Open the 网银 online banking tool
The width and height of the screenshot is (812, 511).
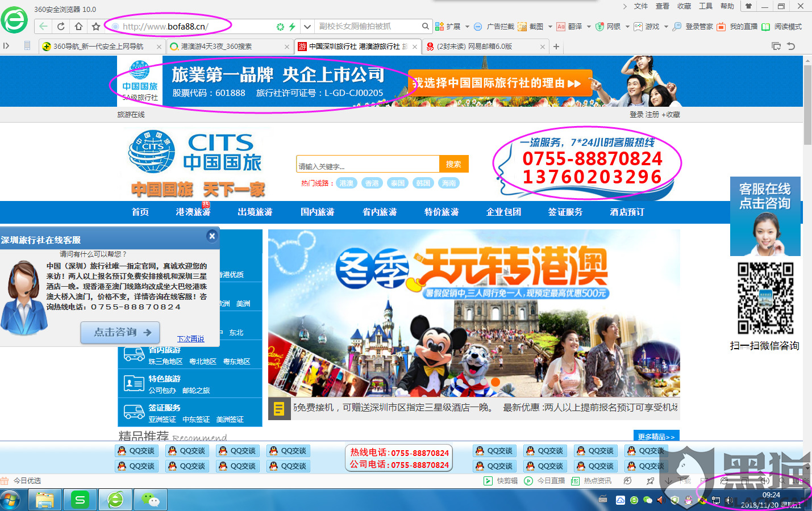tap(608, 27)
